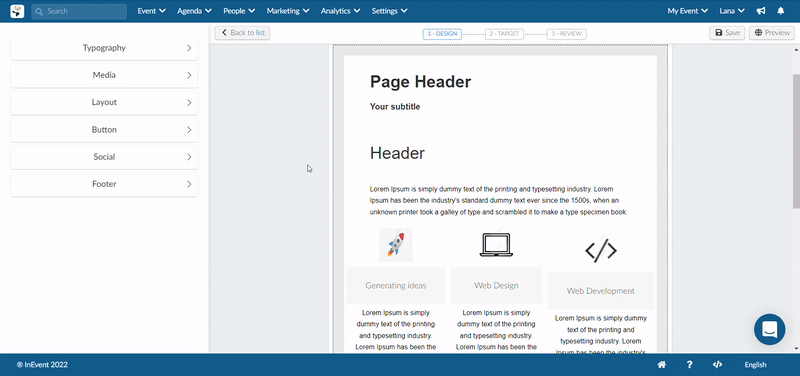Select the Page Header title

click(420, 82)
